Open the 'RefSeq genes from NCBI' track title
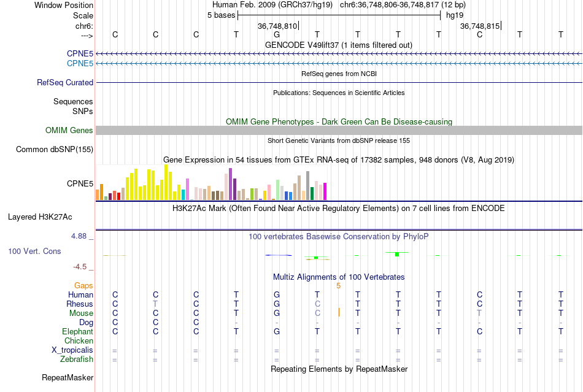The width and height of the screenshot is (583, 392). 339,74
